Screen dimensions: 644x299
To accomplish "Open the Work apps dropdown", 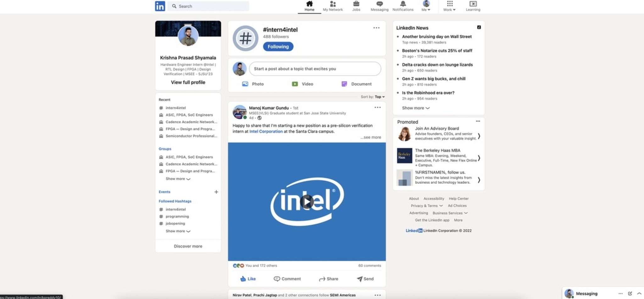I will 449,6.
